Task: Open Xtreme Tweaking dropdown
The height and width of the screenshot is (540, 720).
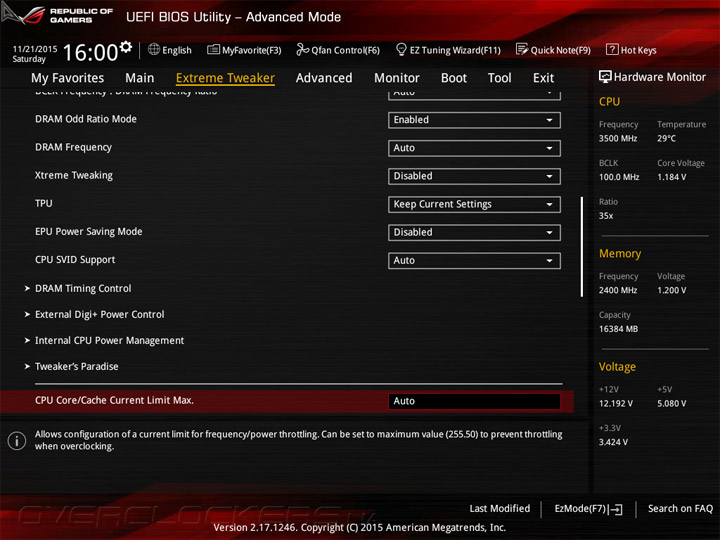Action: 474,176
